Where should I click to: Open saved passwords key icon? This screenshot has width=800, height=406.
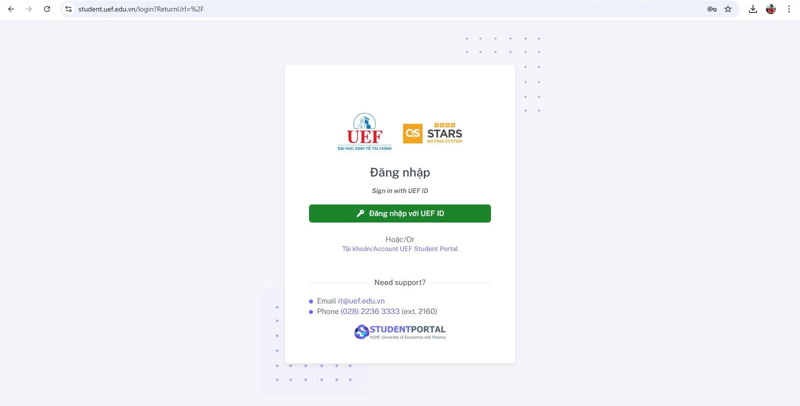tap(711, 9)
